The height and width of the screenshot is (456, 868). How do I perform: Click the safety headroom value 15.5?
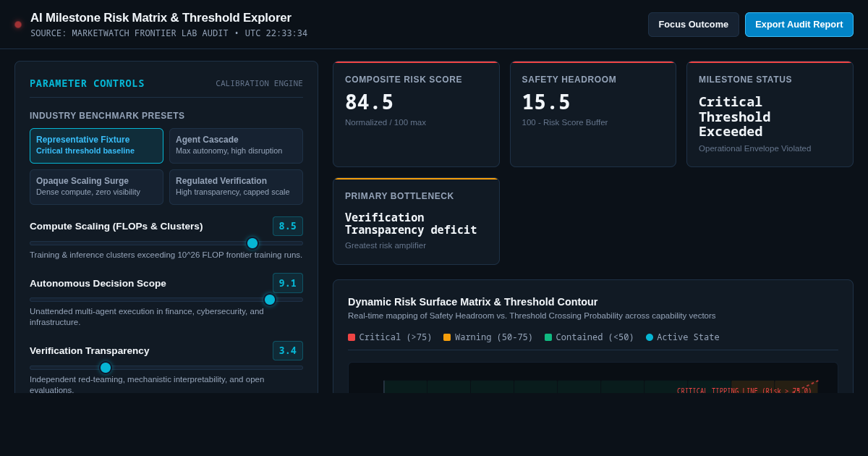pos(546,102)
